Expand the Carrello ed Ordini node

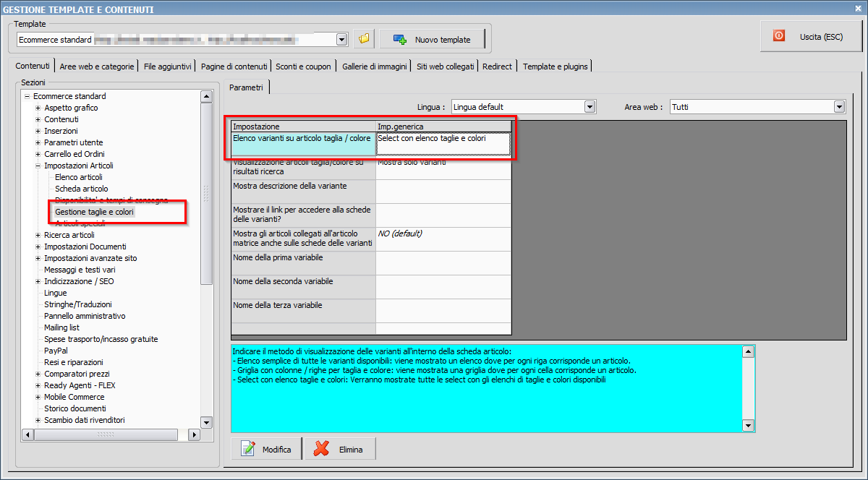click(38, 154)
